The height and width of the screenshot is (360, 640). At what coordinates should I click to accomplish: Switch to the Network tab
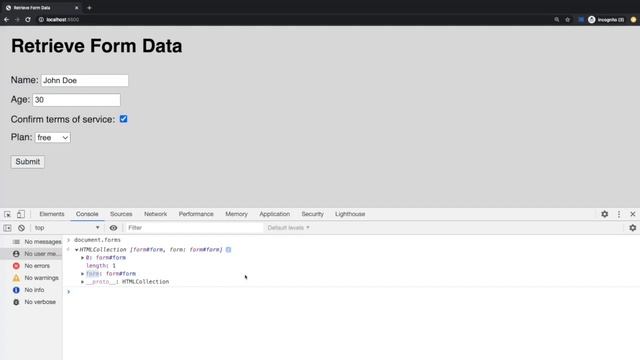156,214
